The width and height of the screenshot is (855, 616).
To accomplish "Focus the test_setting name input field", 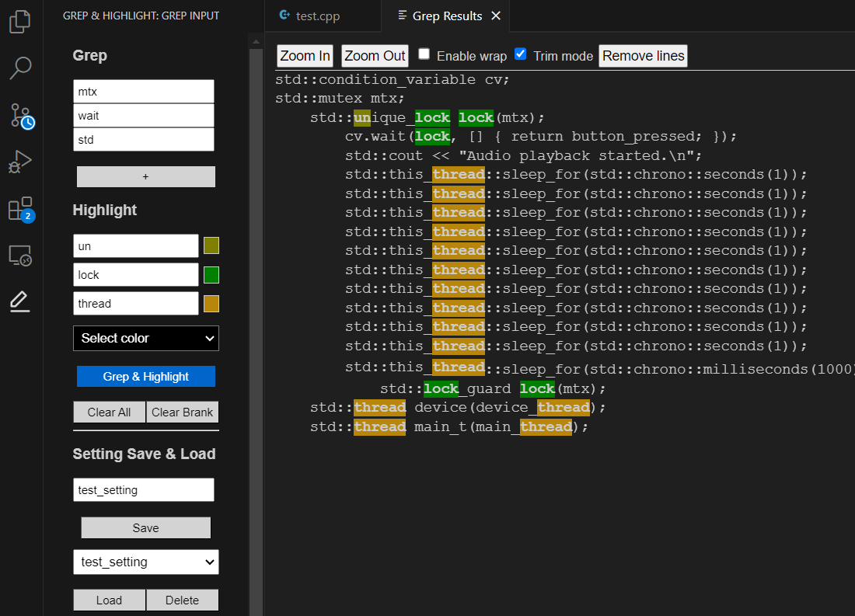I will pyautogui.click(x=144, y=489).
